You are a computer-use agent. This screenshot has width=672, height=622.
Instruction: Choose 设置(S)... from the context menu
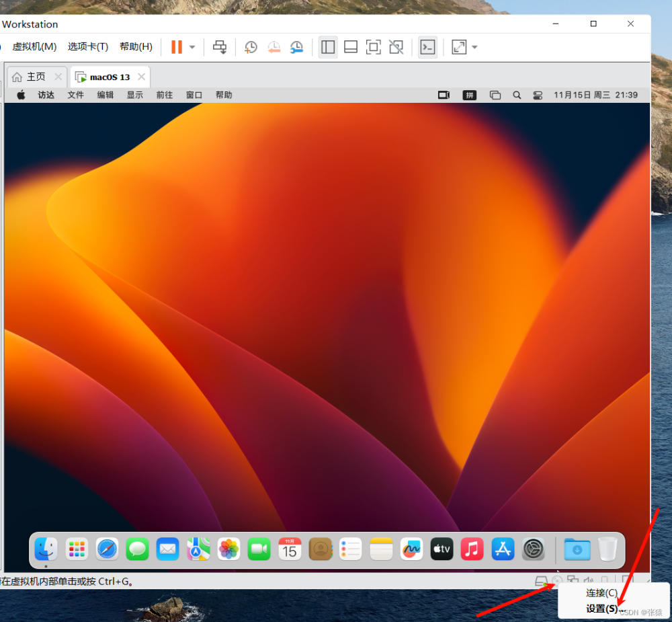(604, 609)
